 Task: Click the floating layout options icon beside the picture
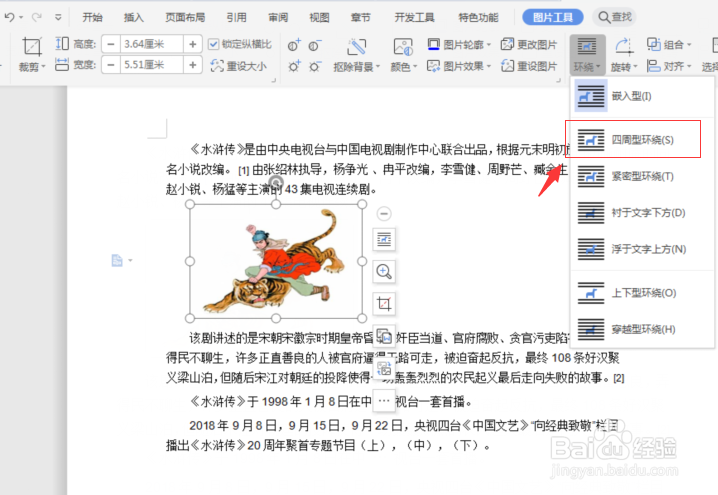pos(384,239)
